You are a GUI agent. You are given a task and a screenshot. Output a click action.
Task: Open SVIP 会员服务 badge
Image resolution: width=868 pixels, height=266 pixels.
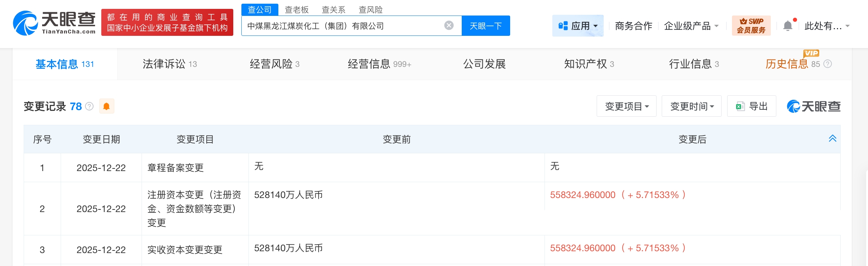[751, 26]
